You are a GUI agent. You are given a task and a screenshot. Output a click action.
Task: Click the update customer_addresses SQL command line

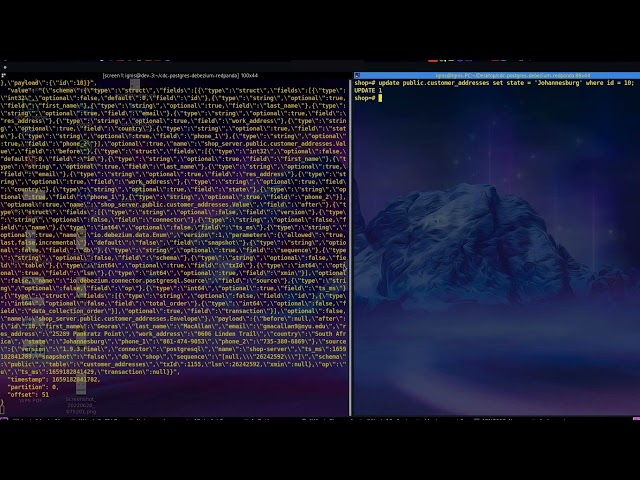click(x=494, y=83)
